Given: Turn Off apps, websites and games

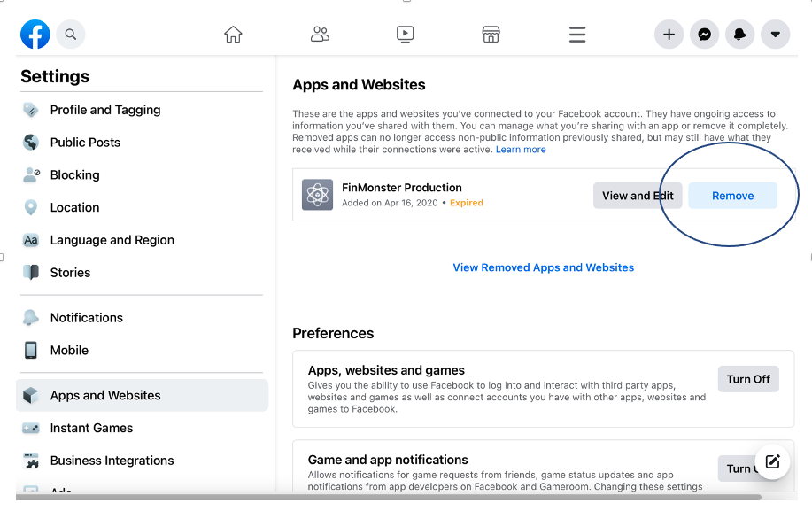Looking at the screenshot, I should point(747,378).
